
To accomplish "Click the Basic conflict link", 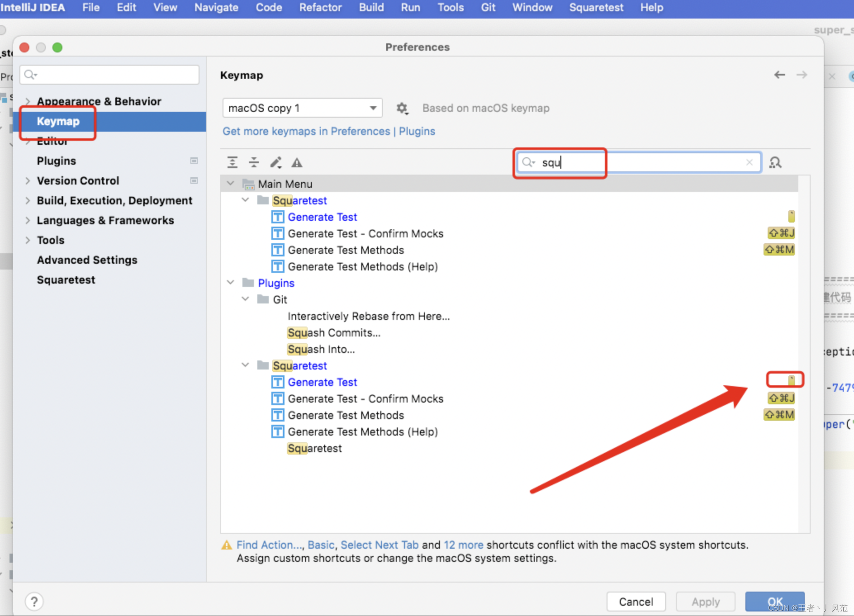I will click(x=321, y=545).
